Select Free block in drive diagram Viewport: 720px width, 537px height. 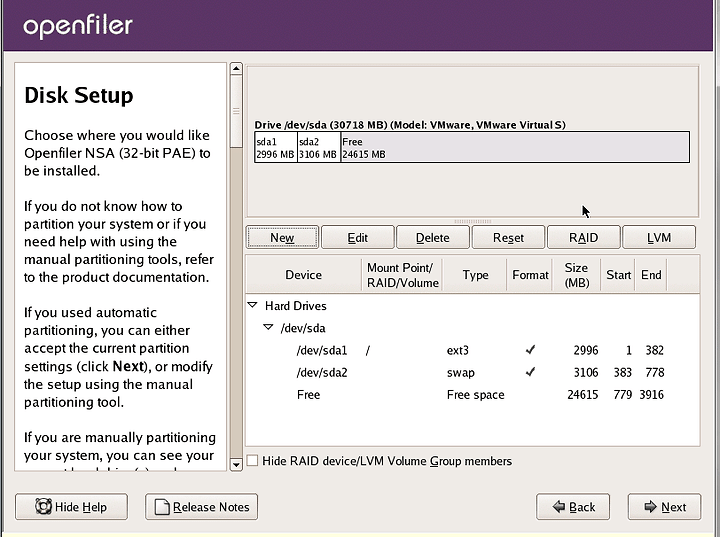pos(515,147)
